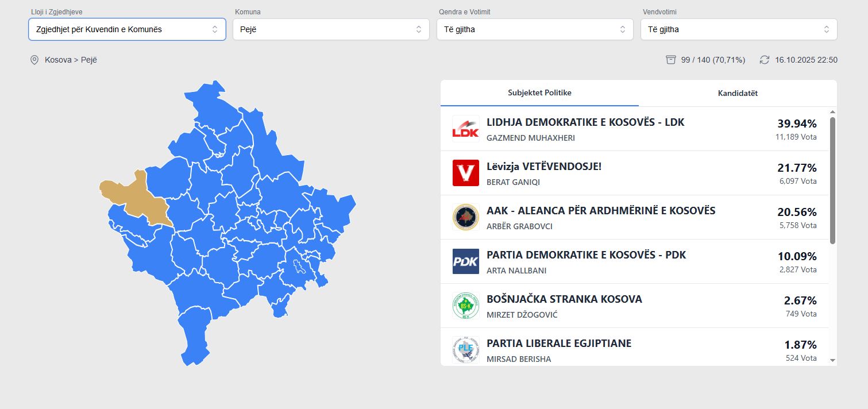Click the results list scrollbar thumb
The width and height of the screenshot is (868, 409).
pyautogui.click(x=832, y=180)
